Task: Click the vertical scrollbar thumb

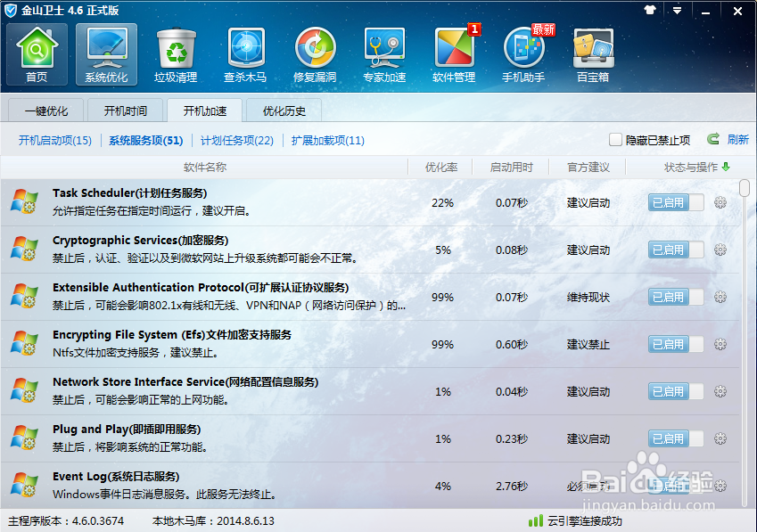Action: pos(745,188)
